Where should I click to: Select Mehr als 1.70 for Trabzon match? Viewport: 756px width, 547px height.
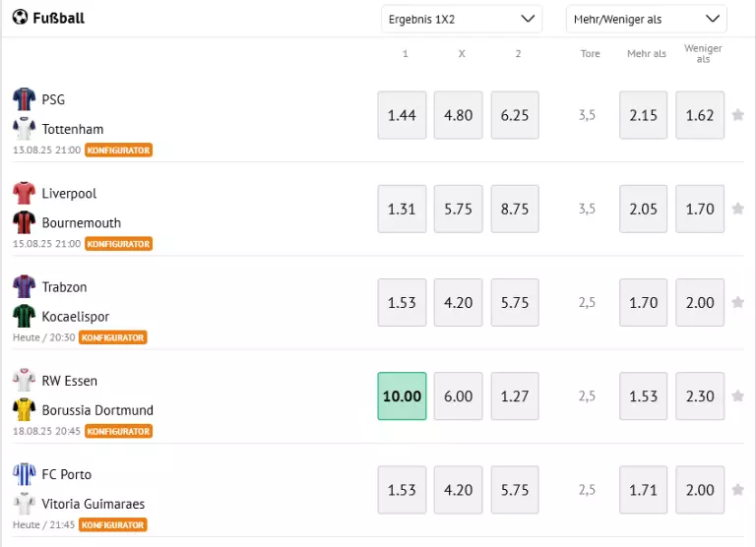[x=643, y=302]
